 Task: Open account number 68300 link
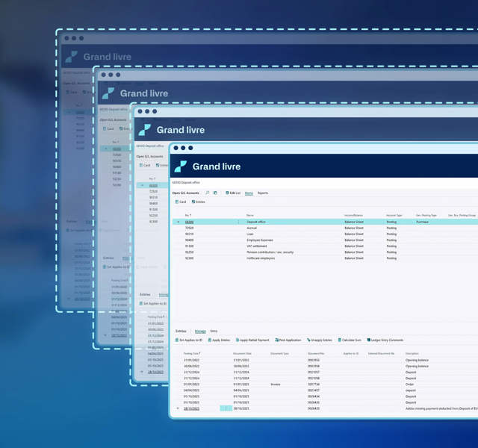pos(189,222)
